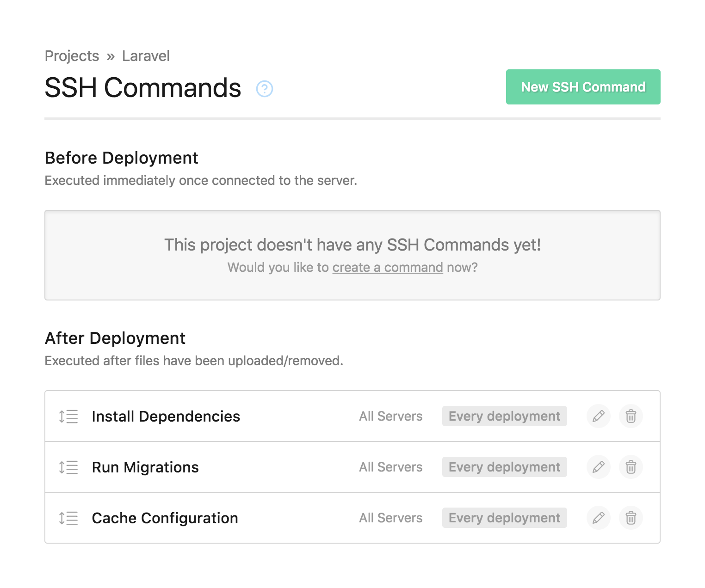The width and height of the screenshot is (705, 588).
Task: Open the Laravel breadcrumb link
Action: tap(146, 56)
